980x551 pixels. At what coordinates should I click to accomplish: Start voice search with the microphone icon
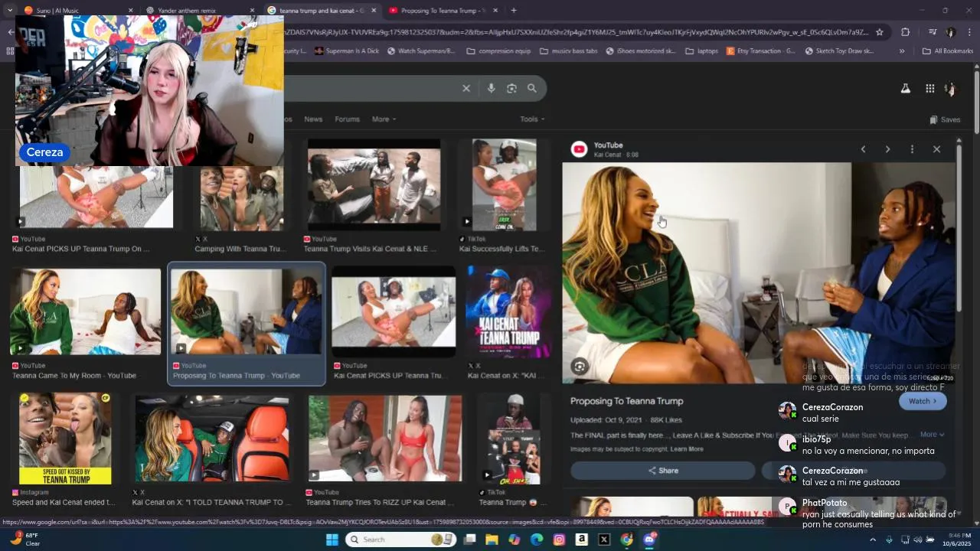(491, 89)
